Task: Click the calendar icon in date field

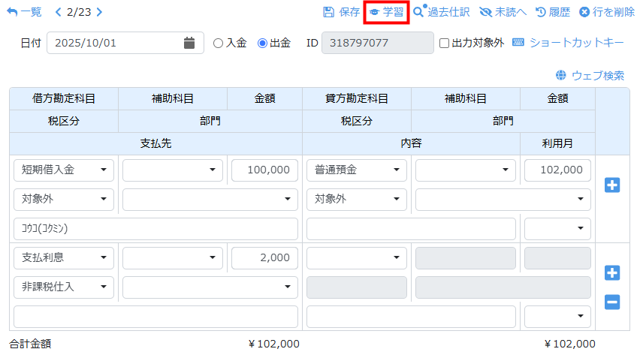Action: point(189,43)
